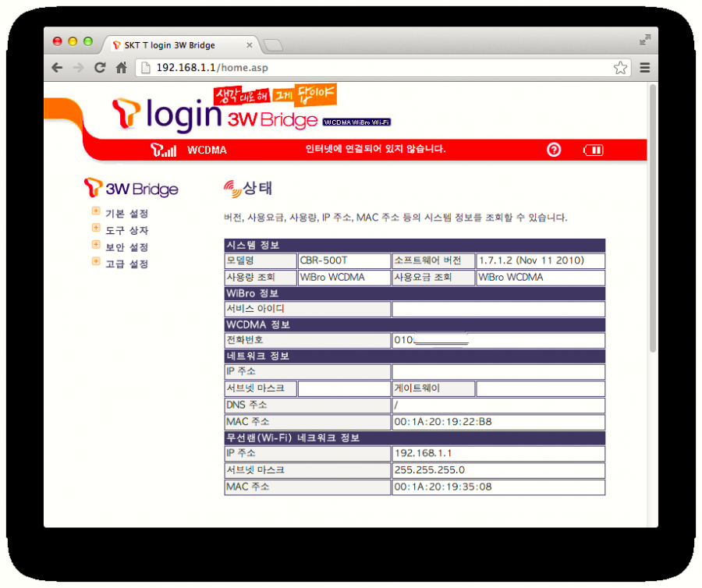Expand the 기본 설정 menu plus icon
The width and height of the screenshot is (702, 588).
click(96, 211)
